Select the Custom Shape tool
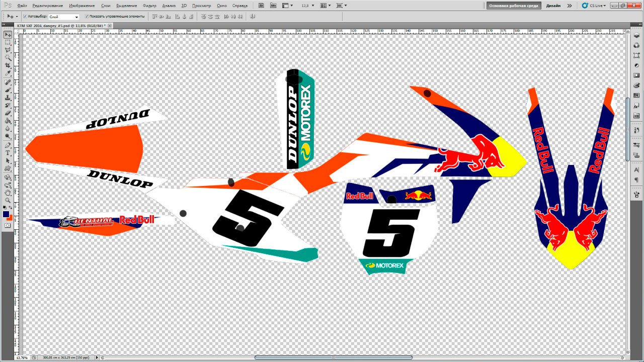Viewport: 644px width, 362px height. pos(8,168)
